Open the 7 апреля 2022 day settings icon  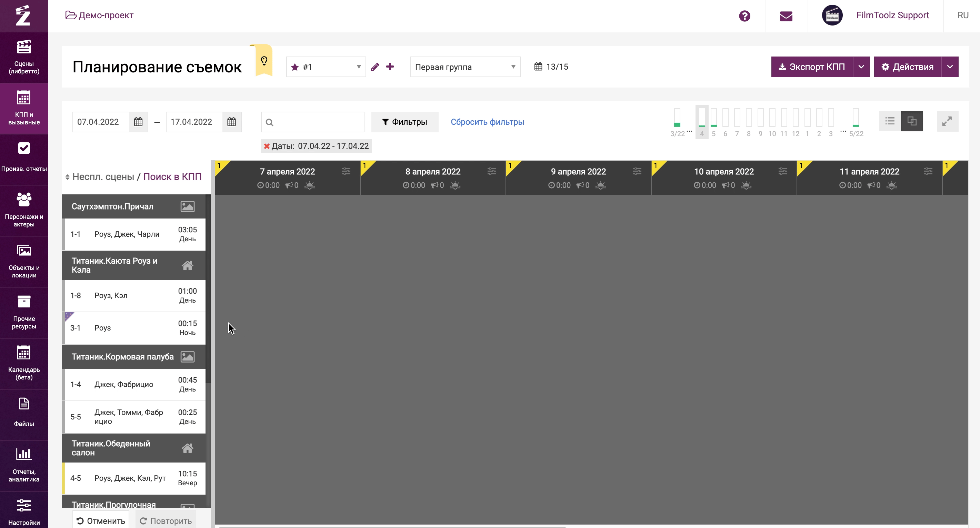click(346, 171)
